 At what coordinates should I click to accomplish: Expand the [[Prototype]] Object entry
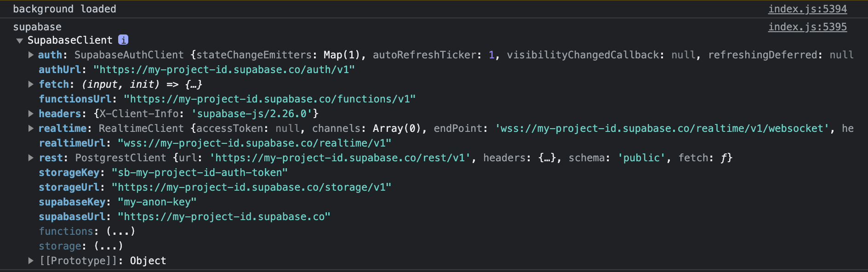point(31,261)
